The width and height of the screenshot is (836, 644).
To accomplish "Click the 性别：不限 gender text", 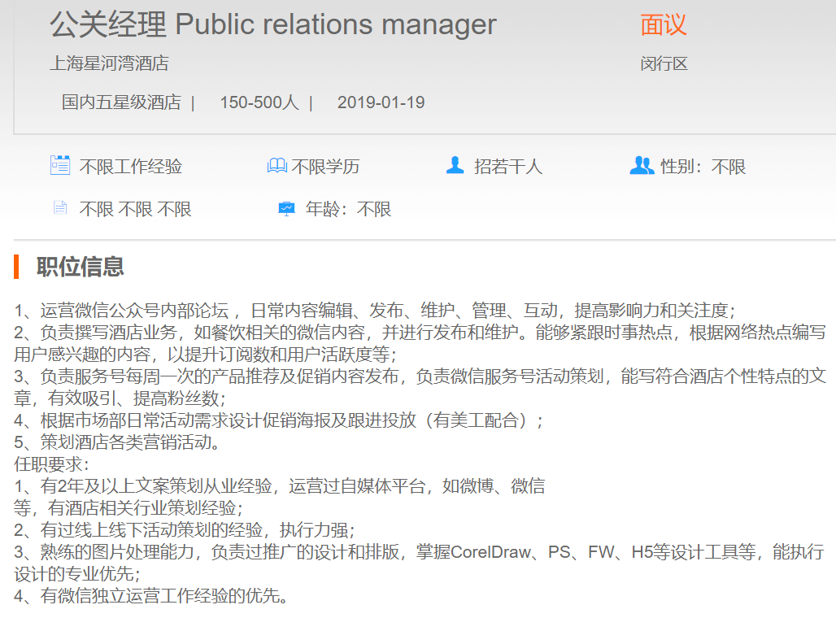I will [x=703, y=167].
